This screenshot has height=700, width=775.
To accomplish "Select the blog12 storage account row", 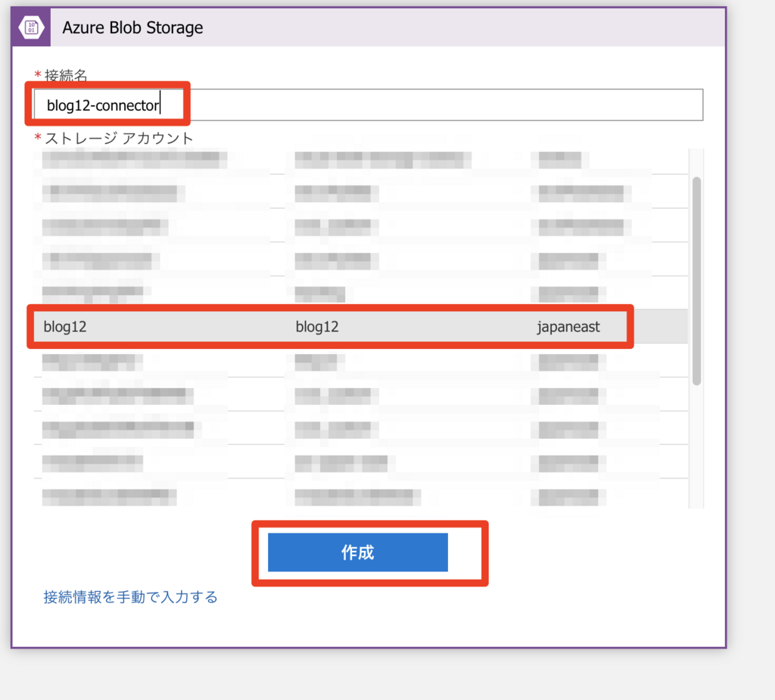I will pos(360,326).
